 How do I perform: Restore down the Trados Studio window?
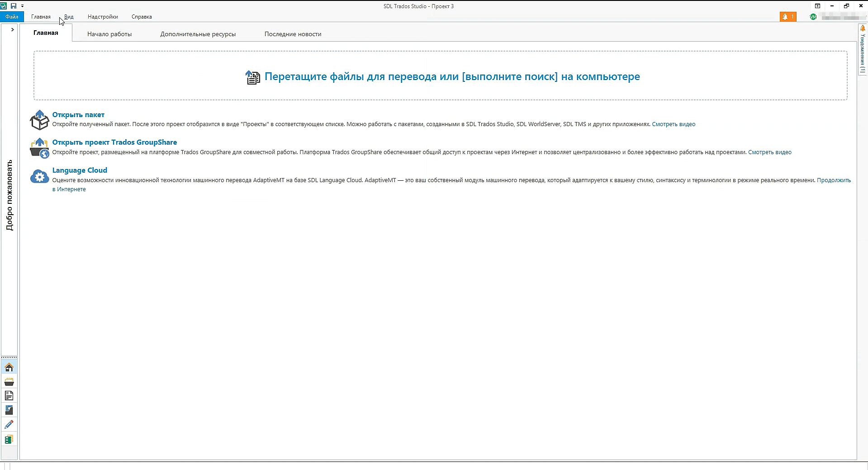tap(846, 6)
